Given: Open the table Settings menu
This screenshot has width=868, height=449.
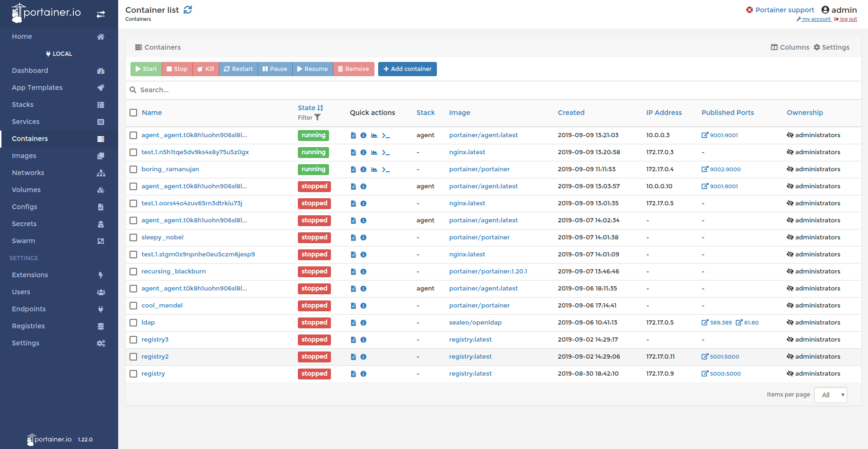Looking at the screenshot, I should click(x=832, y=47).
